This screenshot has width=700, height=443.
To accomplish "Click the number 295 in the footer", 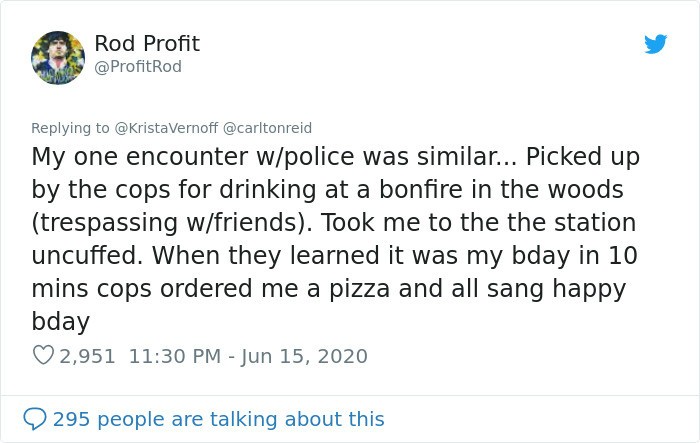I will point(72,419).
